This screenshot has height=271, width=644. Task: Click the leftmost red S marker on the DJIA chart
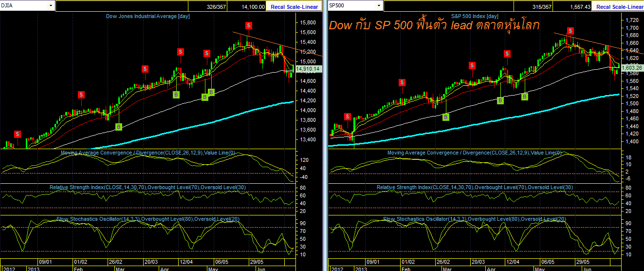coord(18,134)
